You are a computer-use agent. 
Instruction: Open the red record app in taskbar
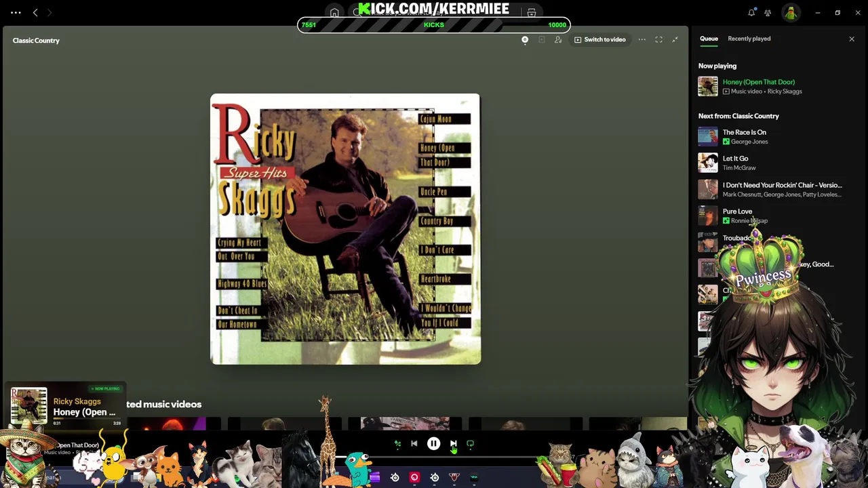414,478
